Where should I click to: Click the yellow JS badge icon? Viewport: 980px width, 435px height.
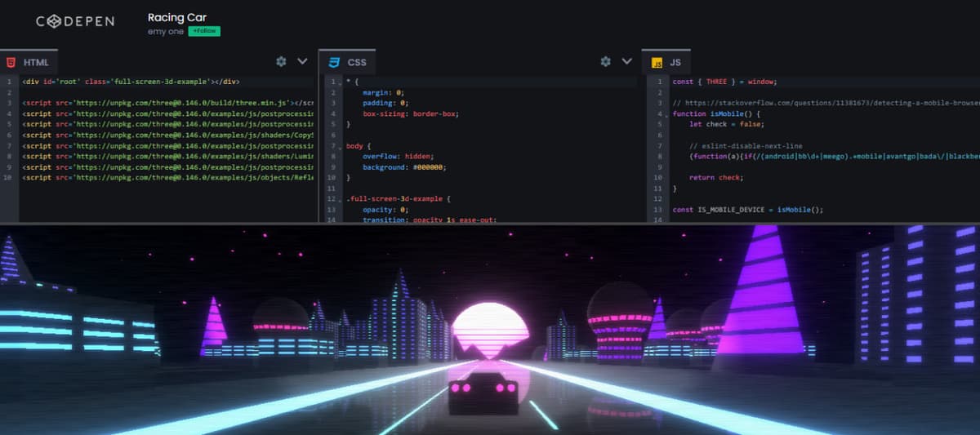[x=657, y=62]
